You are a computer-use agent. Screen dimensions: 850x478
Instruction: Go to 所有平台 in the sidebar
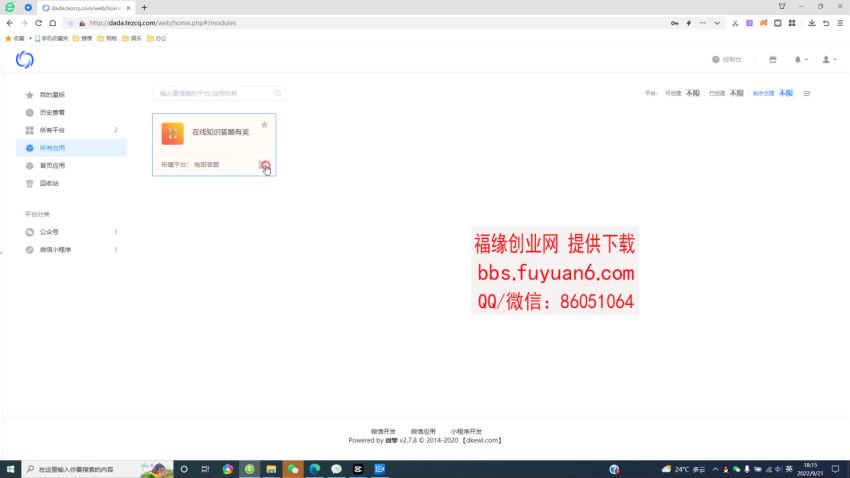[52, 130]
